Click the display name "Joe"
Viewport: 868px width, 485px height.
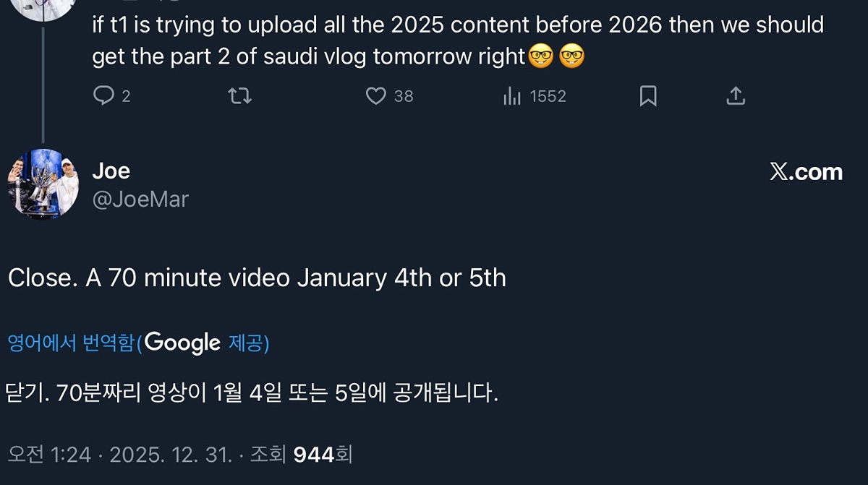pos(111,171)
